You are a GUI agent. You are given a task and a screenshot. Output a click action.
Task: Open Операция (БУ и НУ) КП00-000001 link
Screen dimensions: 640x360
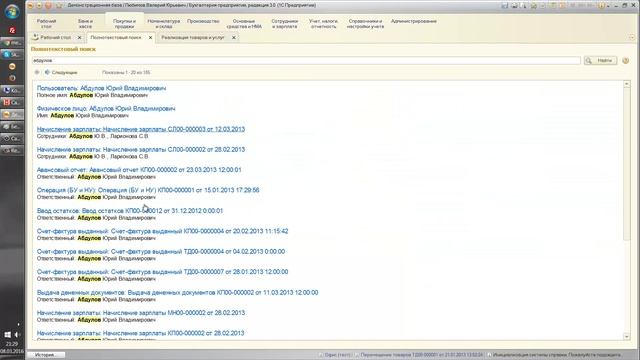(148, 190)
